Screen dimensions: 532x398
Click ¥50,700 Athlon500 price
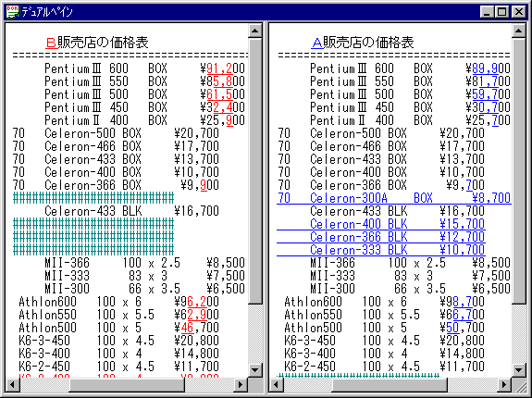[x=462, y=328]
